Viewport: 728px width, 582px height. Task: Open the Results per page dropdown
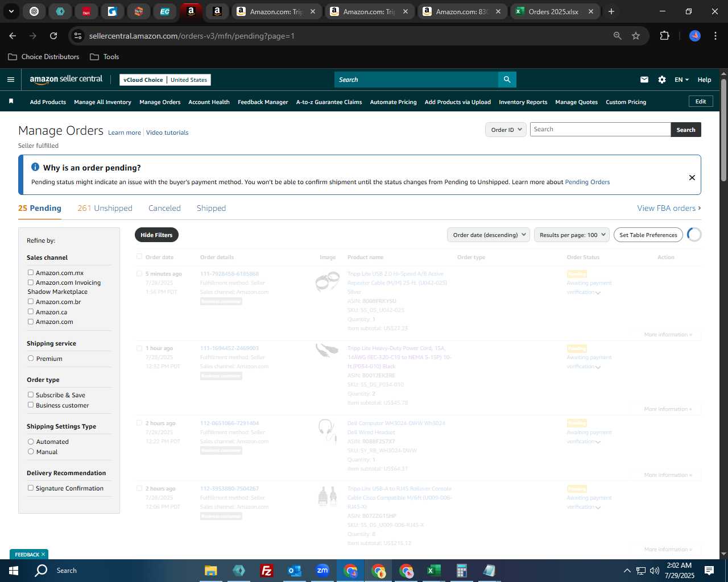pyautogui.click(x=572, y=235)
